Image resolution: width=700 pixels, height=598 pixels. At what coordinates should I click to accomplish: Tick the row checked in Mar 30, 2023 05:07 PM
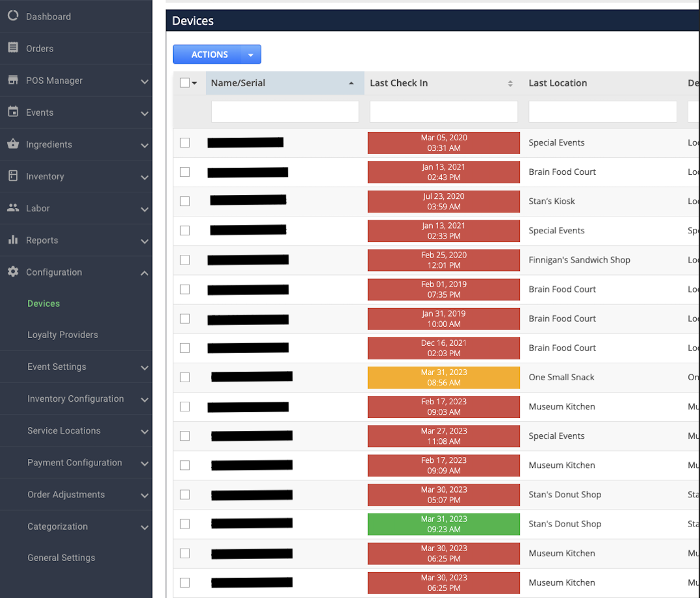185,495
